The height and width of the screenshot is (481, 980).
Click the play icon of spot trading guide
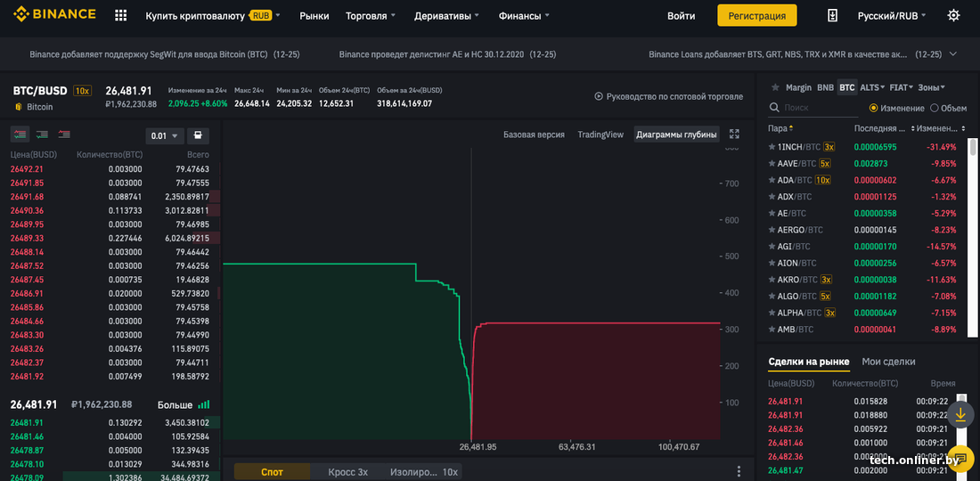pyautogui.click(x=598, y=97)
